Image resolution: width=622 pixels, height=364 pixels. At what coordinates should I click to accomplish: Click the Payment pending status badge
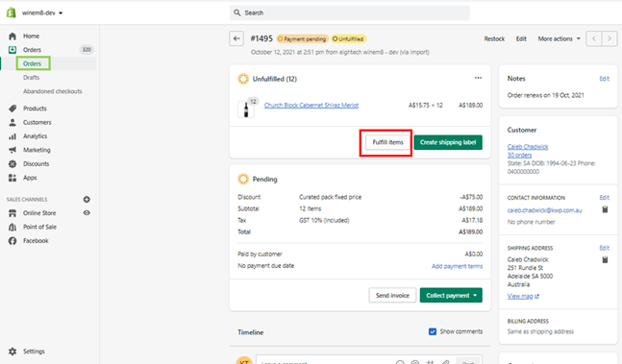(302, 38)
